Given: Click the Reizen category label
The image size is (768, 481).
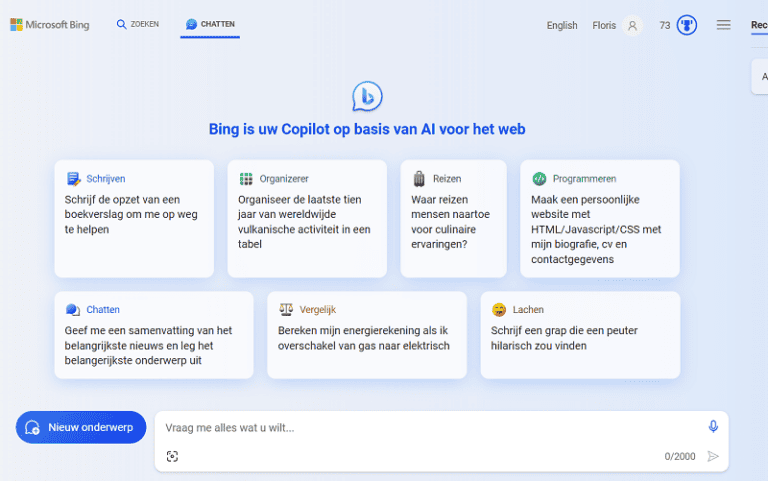Looking at the screenshot, I should click(447, 179).
